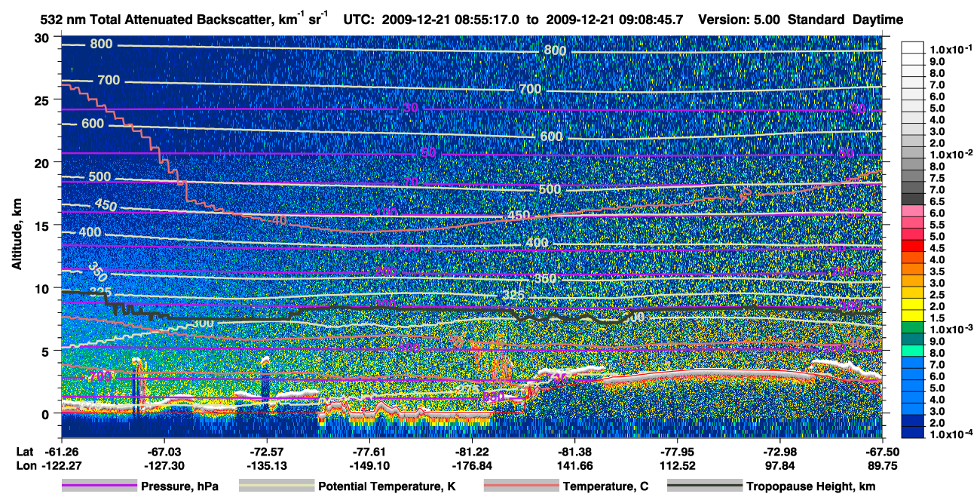This screenshot has width=980, height=503.
Task: Select the 'Potential Temperature, K' legend label
Action: click(x=387, y=487)
